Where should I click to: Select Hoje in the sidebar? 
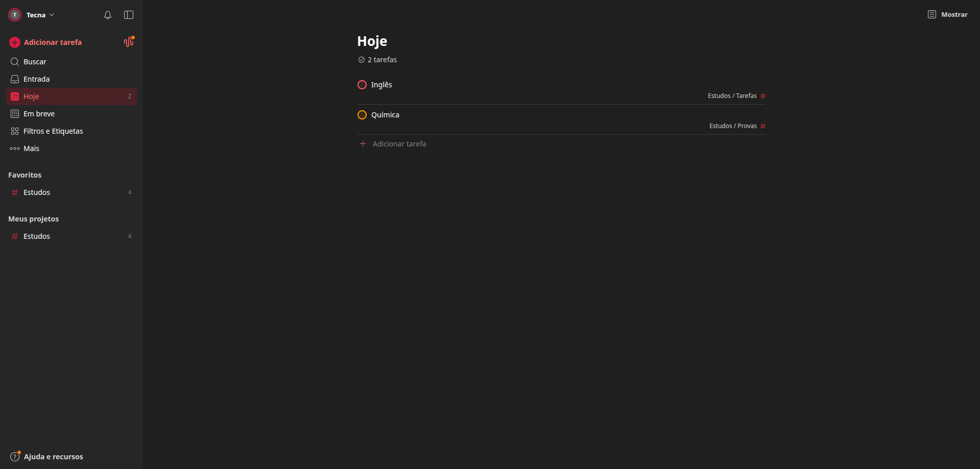31,96
